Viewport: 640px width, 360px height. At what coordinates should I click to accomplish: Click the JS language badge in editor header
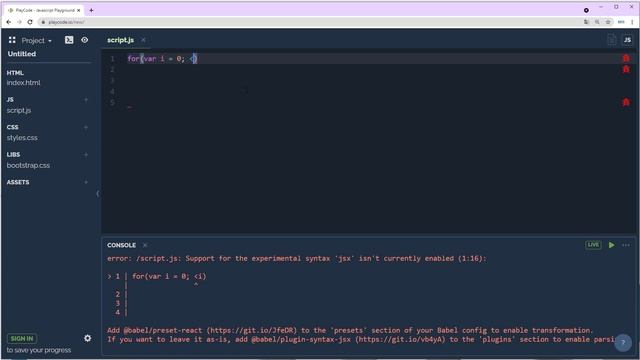pos(627,40)
